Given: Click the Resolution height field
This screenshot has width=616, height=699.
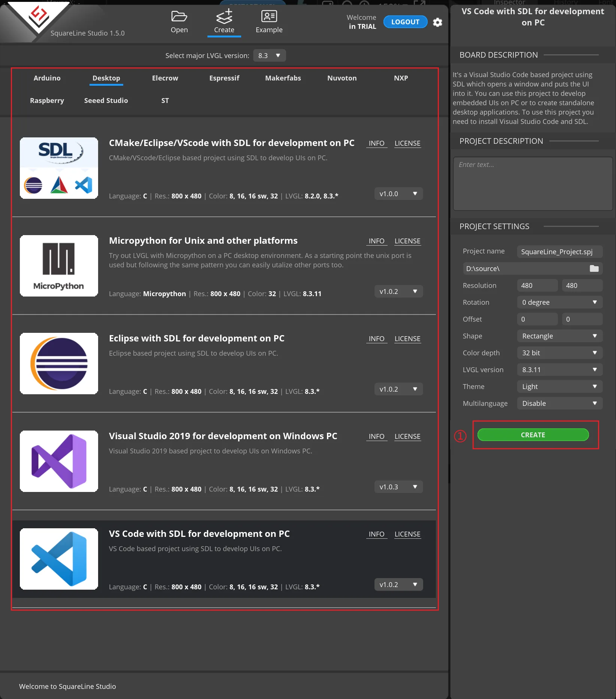Looking at the screenshot, I should tap(582, 285).
